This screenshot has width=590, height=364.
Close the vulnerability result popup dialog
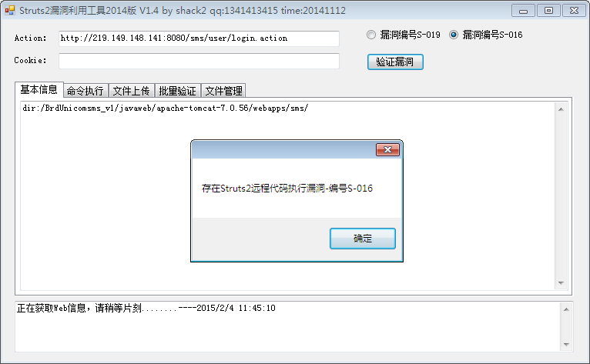click(x=387, y=149)
